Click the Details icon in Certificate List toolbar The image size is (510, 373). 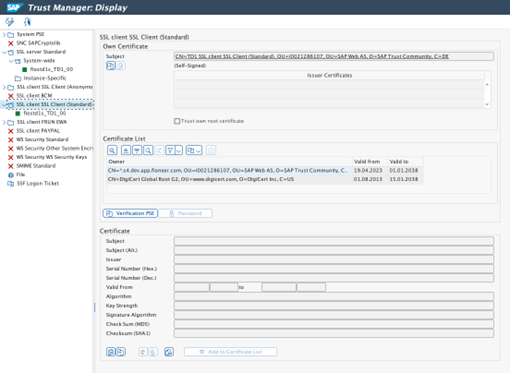tap(112, 151)
